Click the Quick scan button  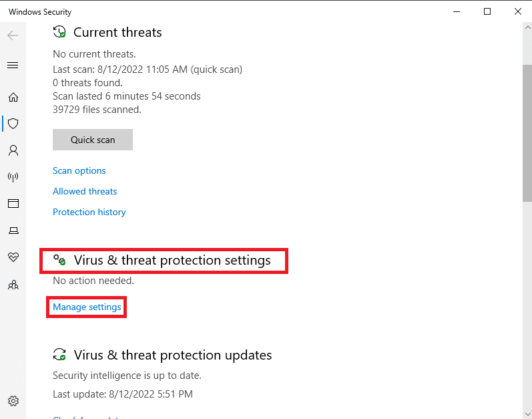pyautogui.click(x=93, y=140)
